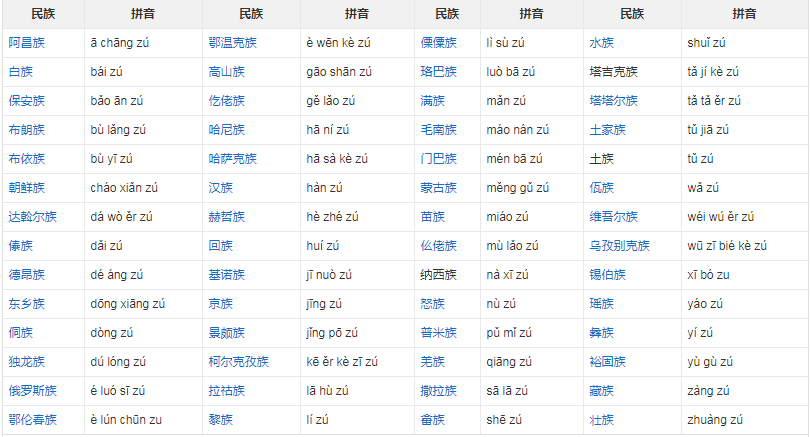Image resolution: width=810 pixels, height=437 pixels.
Task: Open the 壮族 link
Action: [x=601, y=419]
